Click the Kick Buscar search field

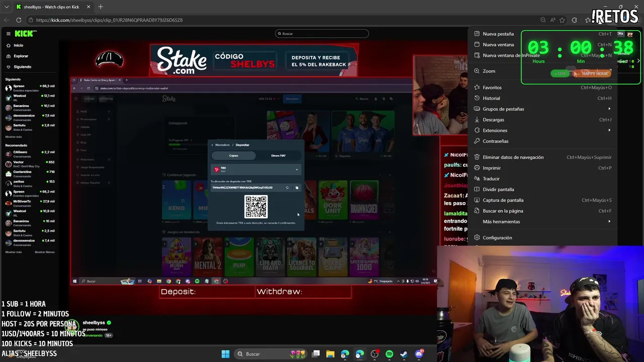click(322, 34)
